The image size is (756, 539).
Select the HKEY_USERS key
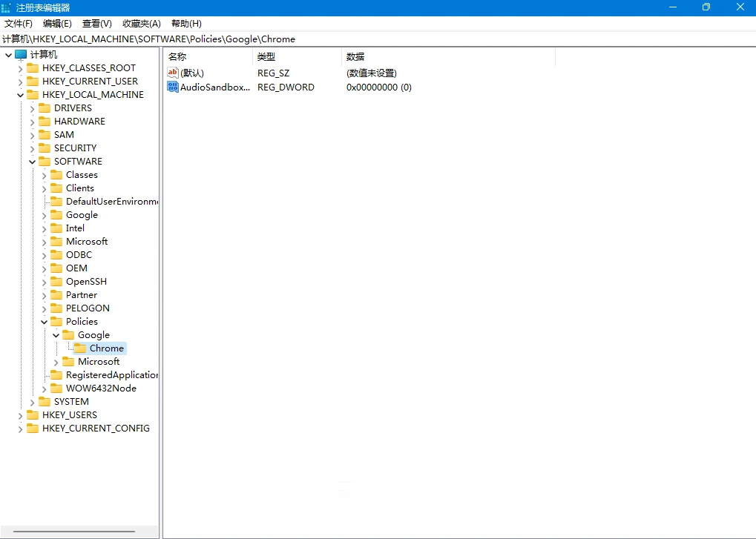70,414
